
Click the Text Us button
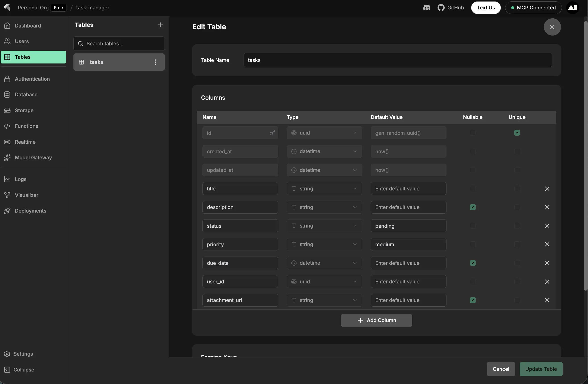tap(486, 8)
